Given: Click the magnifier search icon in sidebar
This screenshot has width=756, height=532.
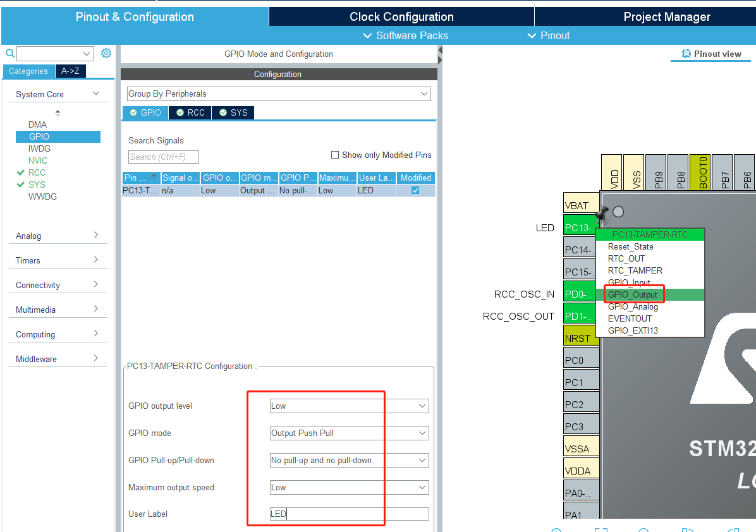Looking at the screenshot, I should [9, 54].
